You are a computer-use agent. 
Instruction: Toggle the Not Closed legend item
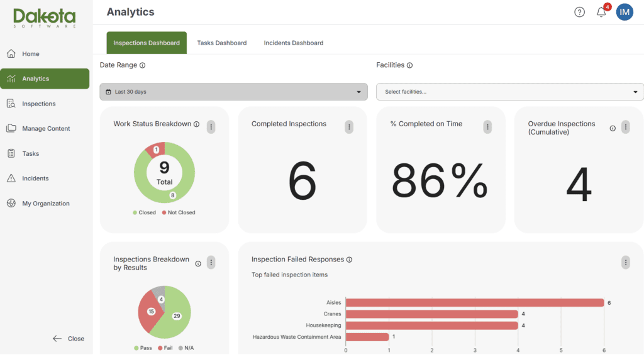(x=179, y=212)
